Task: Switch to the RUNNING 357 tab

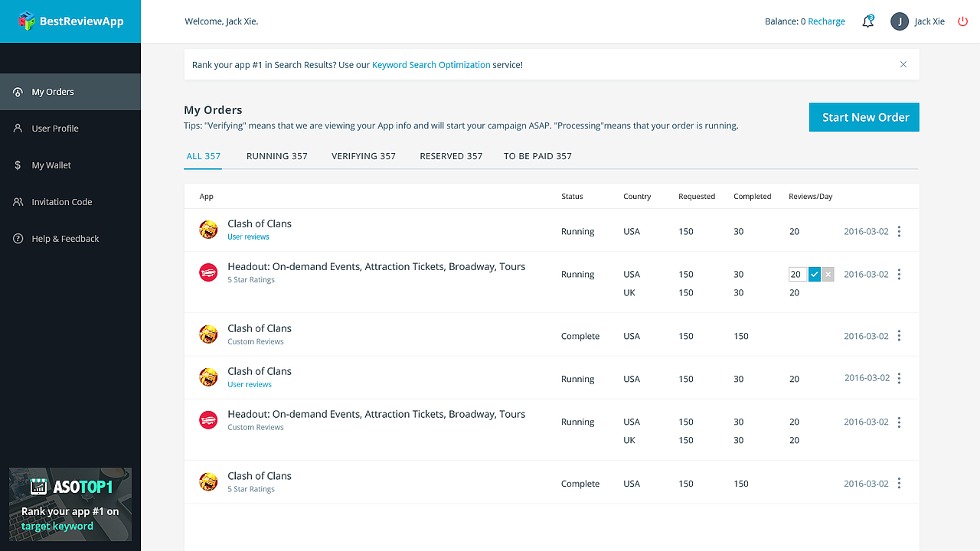Action: tap(276, 156)
